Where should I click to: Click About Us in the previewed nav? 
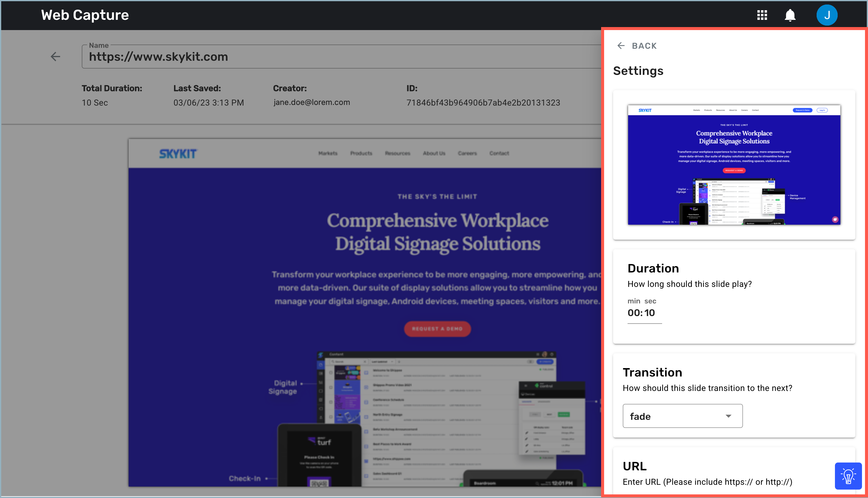click(434, 153)
